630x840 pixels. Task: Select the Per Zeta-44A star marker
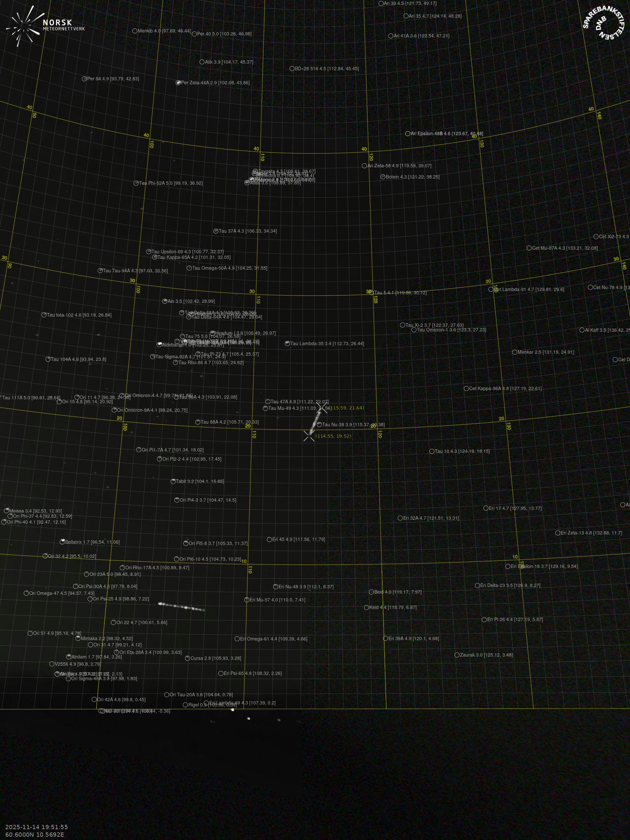178,82
